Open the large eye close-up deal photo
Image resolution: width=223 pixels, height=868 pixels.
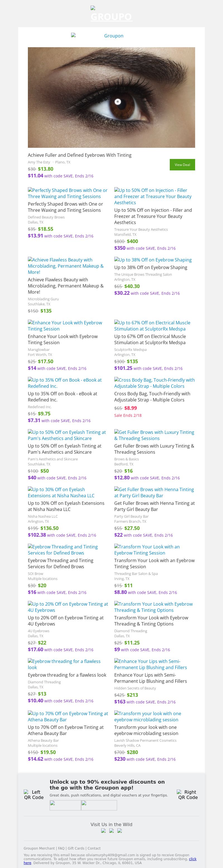(111, 97)
